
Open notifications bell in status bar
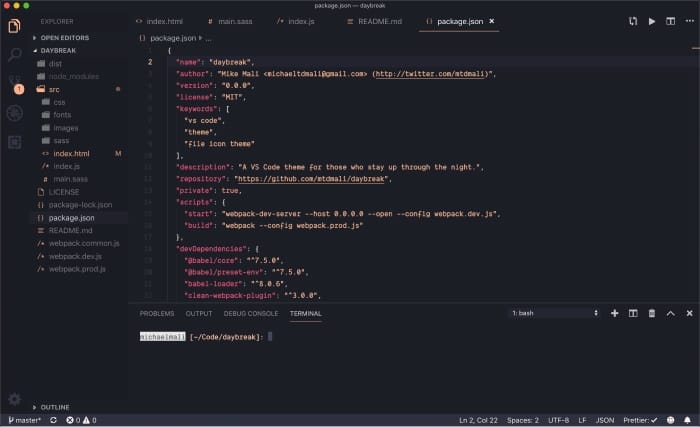click(x=688, y=420)
